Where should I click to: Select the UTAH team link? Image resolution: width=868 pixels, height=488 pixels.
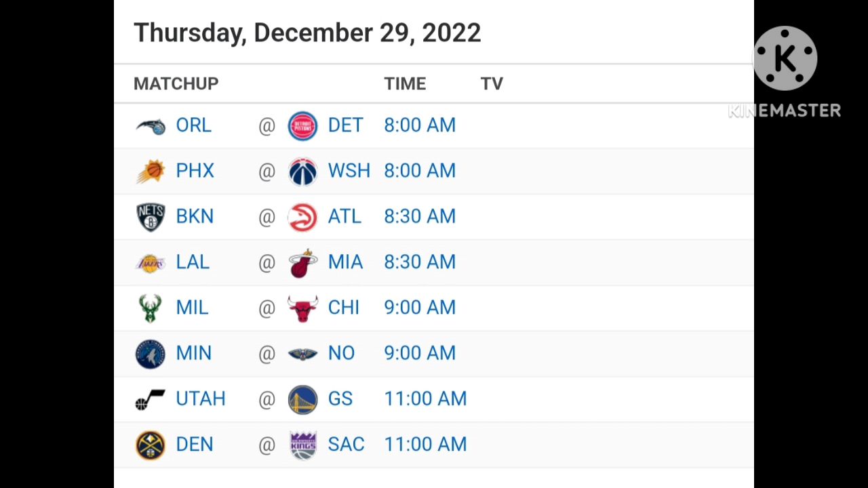point(200,399)
